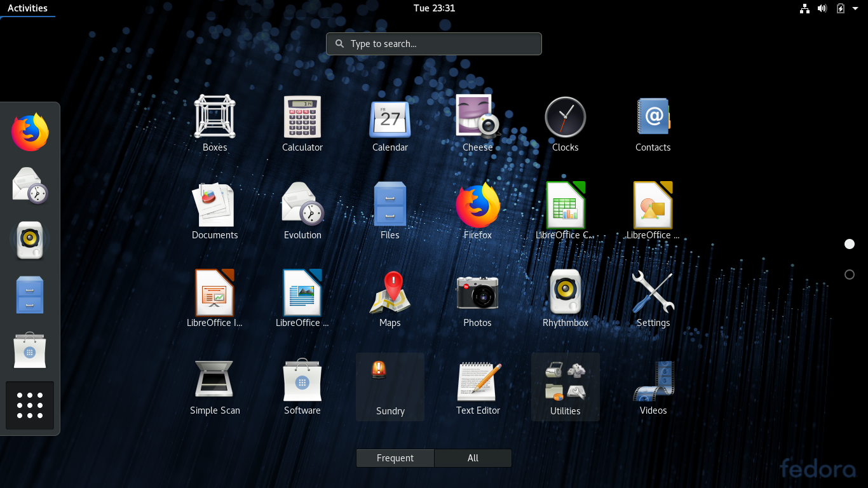
Task: Open the Clocks application
Action: tap(566, 124)
